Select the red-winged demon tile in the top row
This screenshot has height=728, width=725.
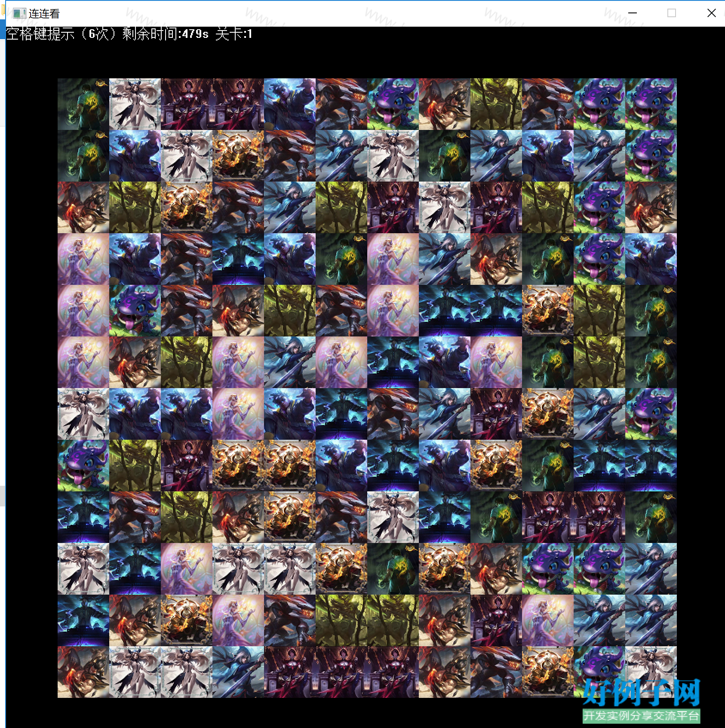click(x=445, y=104)
